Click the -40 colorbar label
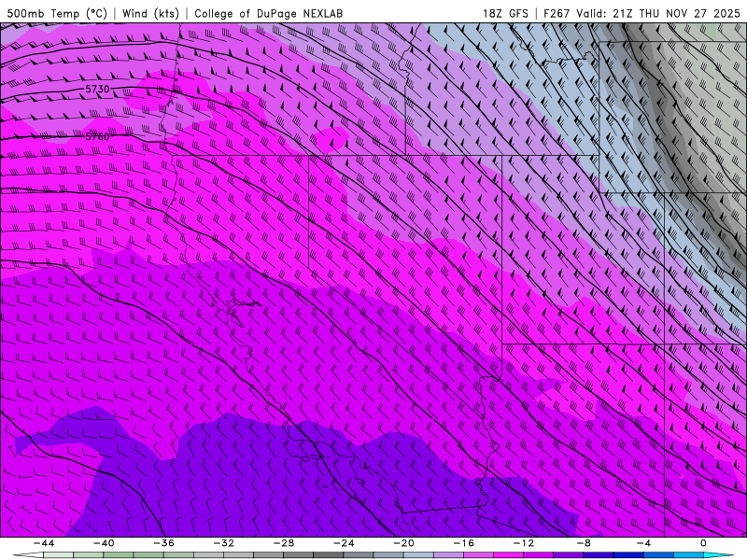The image size is (747, 560). (x=104, y=543)
